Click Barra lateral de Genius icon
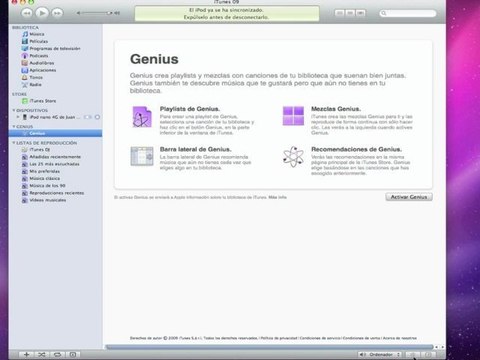 tap(142, 156)
